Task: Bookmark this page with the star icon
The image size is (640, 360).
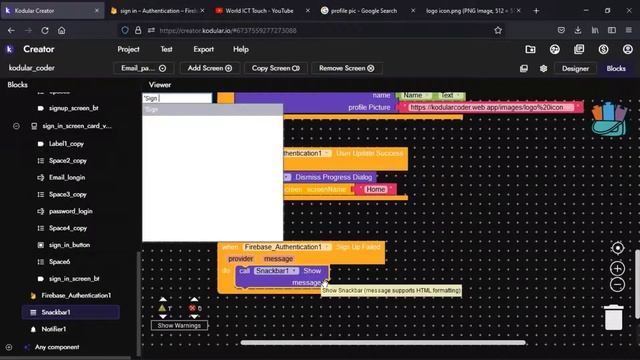Action: pyautogui.click(x=498, y=31)
